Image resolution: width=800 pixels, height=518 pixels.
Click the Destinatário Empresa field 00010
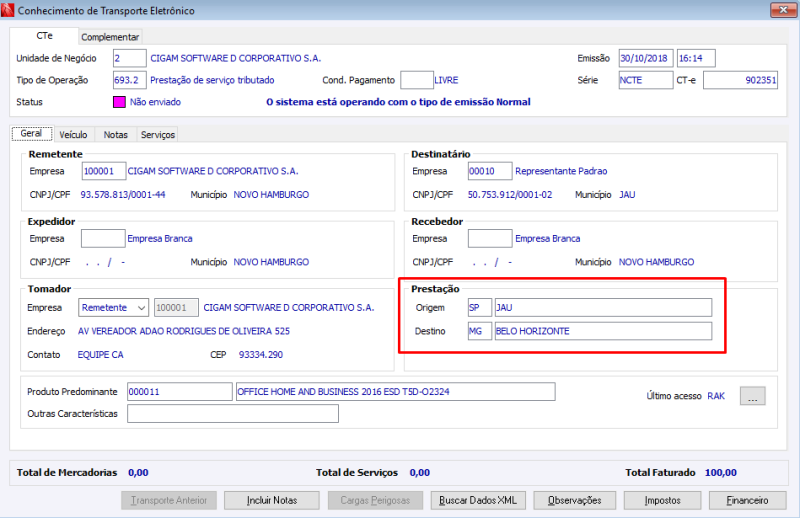click(490, 171)
